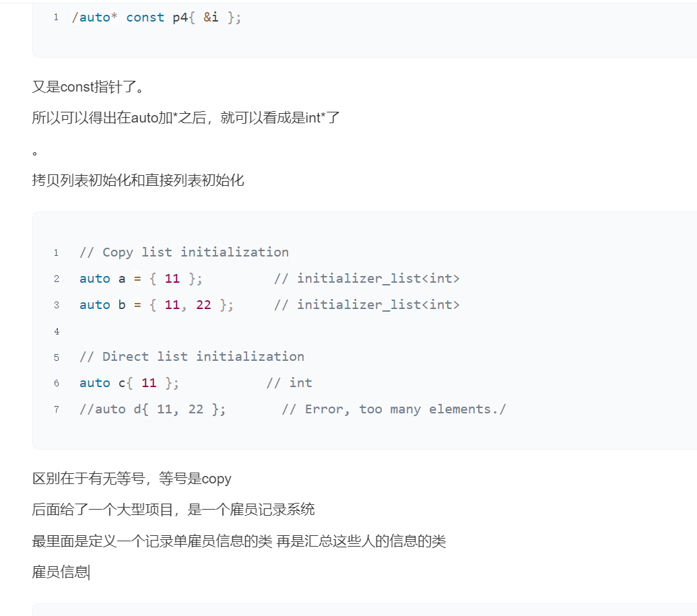Click the "auto* const p4{ &i };" code line
The width and height of the screenshot is (697, 616).
(x=156, y=18)
